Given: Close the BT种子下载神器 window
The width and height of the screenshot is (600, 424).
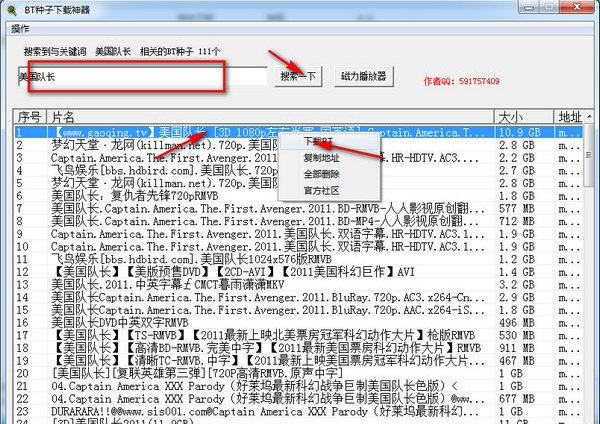Looking at the screenshot, I should (583, 9).
